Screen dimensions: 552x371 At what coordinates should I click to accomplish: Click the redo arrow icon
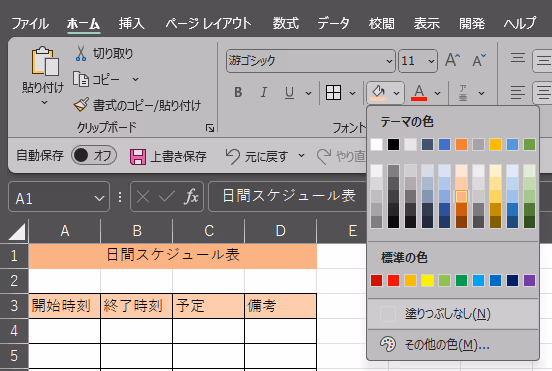point(324,156)
